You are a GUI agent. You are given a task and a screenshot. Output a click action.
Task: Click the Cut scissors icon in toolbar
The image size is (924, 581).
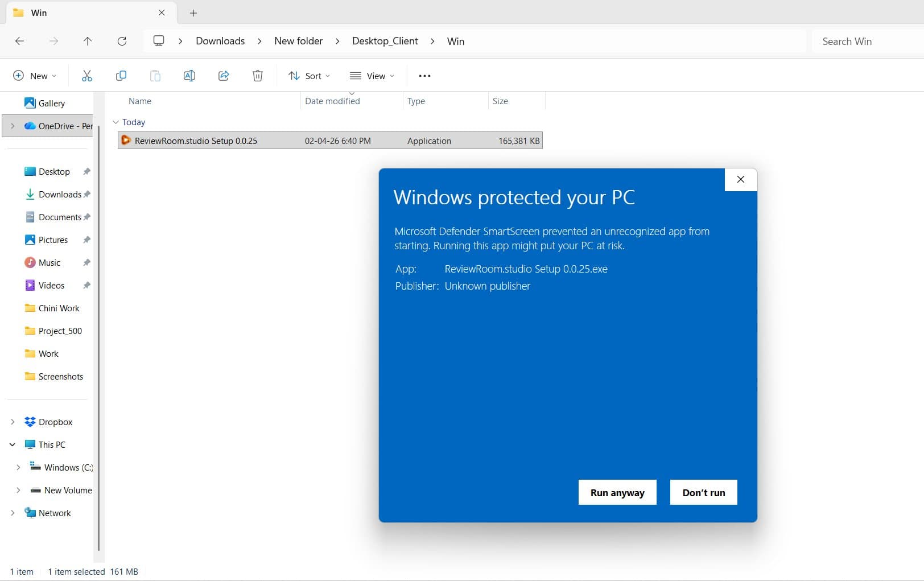87,76
